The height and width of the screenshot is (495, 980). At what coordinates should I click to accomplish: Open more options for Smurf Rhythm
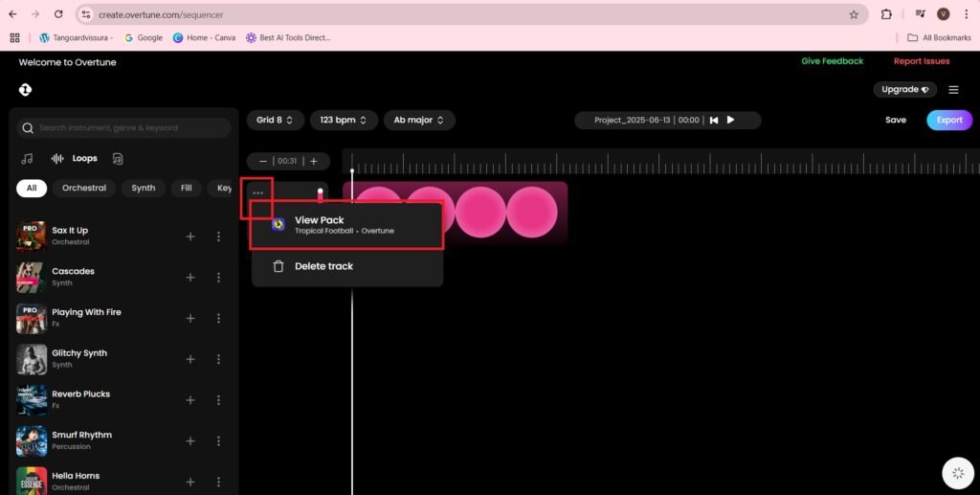click(x=219, y=441)
